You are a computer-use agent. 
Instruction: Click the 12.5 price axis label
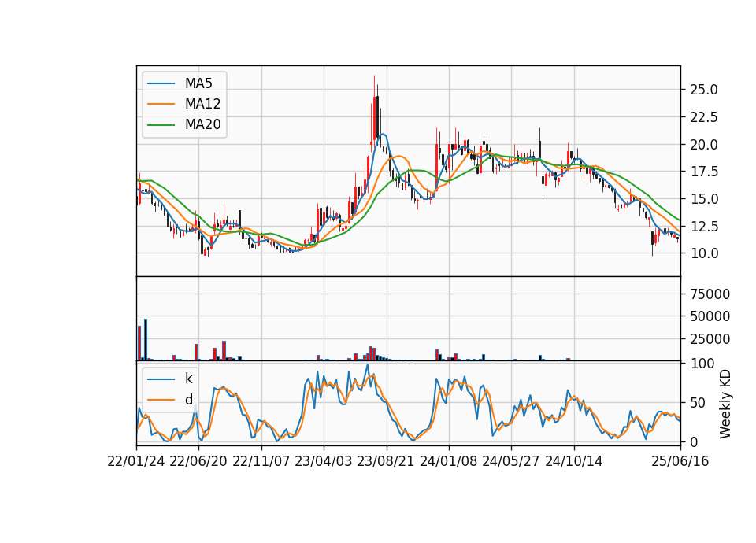coord(704,226)
